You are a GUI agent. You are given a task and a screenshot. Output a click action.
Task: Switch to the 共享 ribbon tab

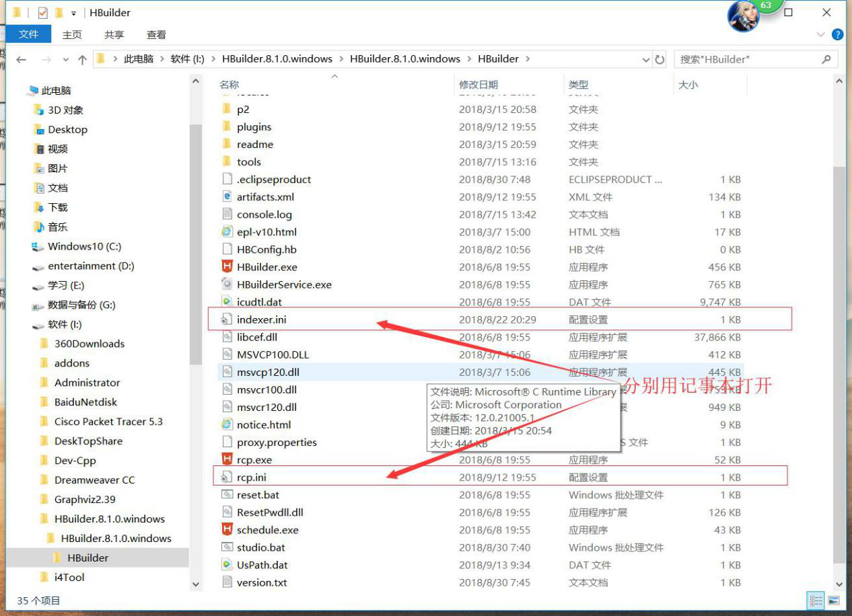[x=114, y=34]
